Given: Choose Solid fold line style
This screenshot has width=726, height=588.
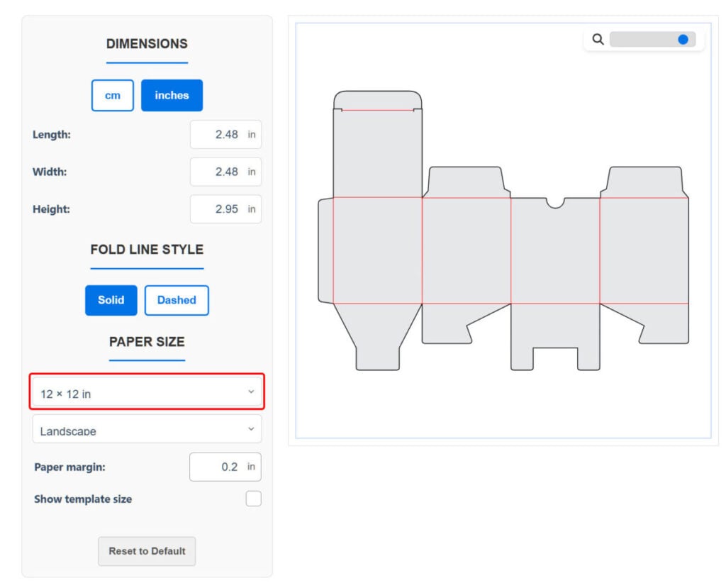Looking at the screenshot, I should (111, 300).
